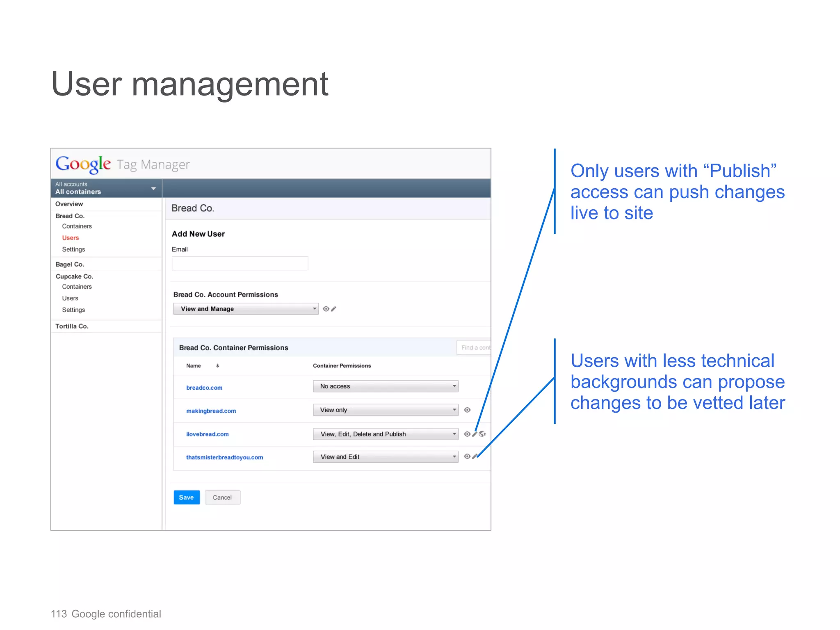Click the Save button
840x630 pixels.
(187, 498)
